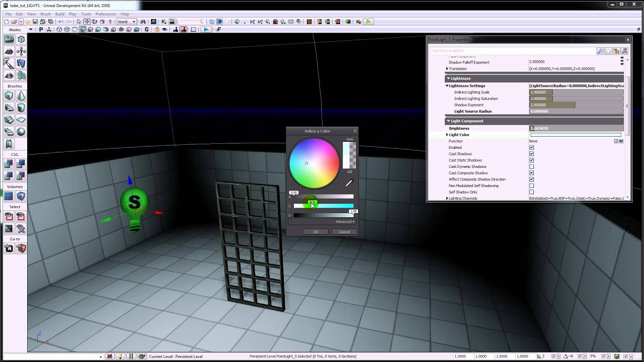Image resolution: width=644 pixels, height=362 pixels.
Task: Enable Self Shadow Only checkbox
Action: (531, 192)
